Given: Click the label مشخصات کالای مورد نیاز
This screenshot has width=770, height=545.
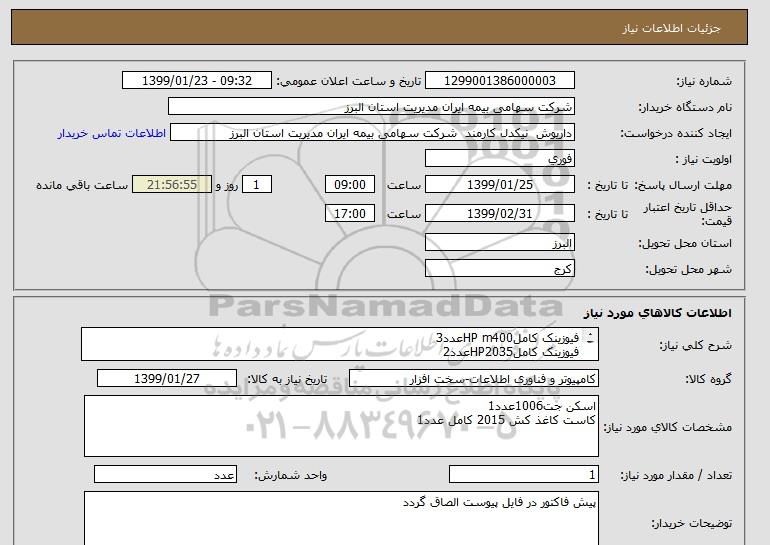Looking at the screenshot, I should point(667,427).
